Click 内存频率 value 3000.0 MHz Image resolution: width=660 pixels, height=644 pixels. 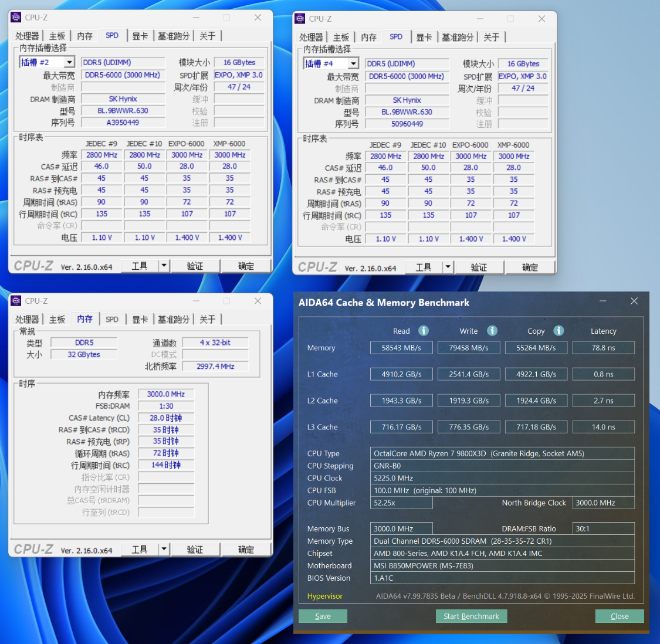point(166,394)
